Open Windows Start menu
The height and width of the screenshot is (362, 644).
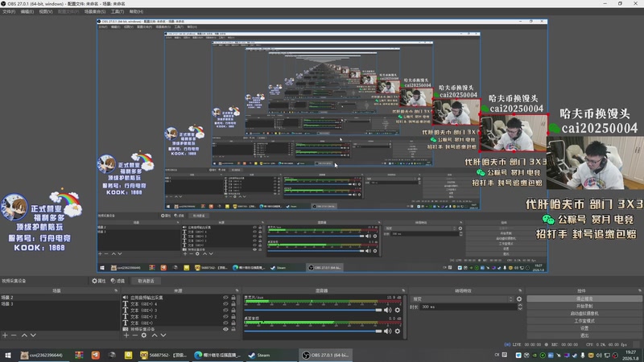[x=8, y=355]
